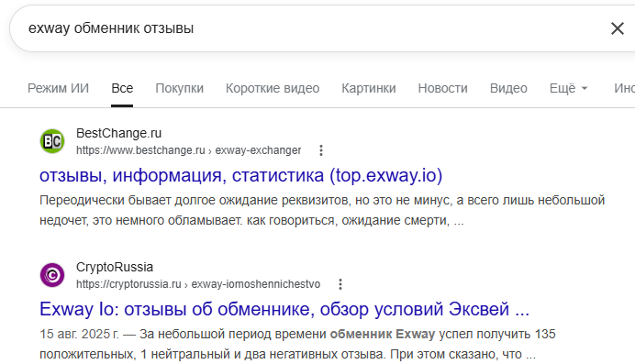Switch to the Покупки tab

(180, 88)
